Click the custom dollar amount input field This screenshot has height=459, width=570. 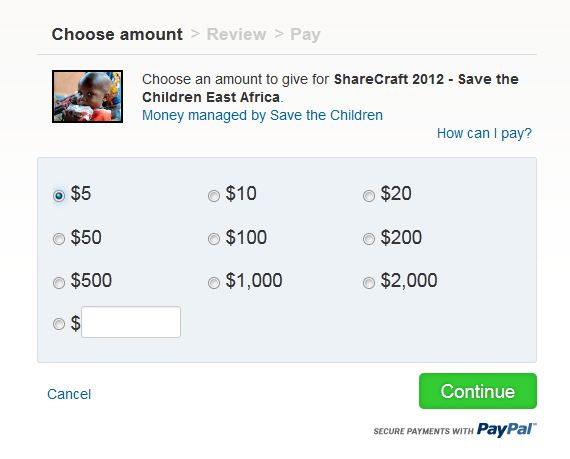point(131,322)
